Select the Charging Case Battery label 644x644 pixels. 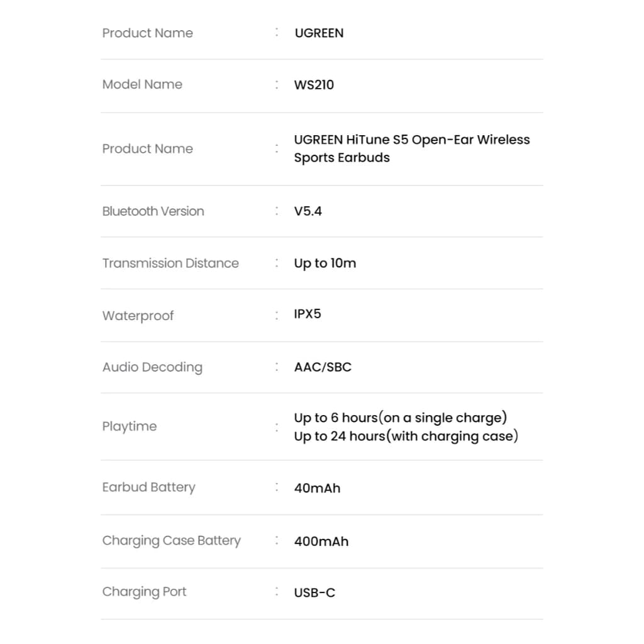[x=171, y=541]
